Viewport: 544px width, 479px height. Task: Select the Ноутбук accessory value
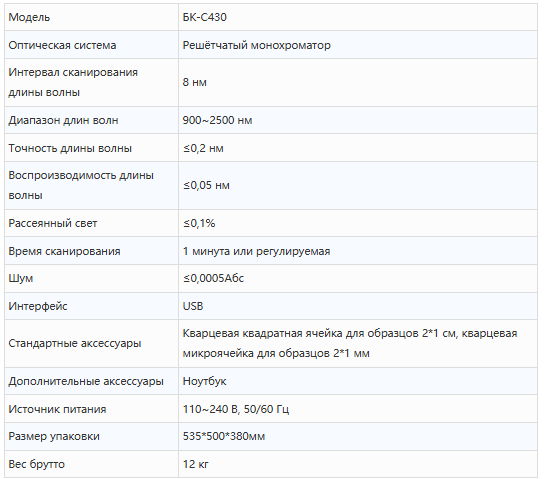(204, 381)
